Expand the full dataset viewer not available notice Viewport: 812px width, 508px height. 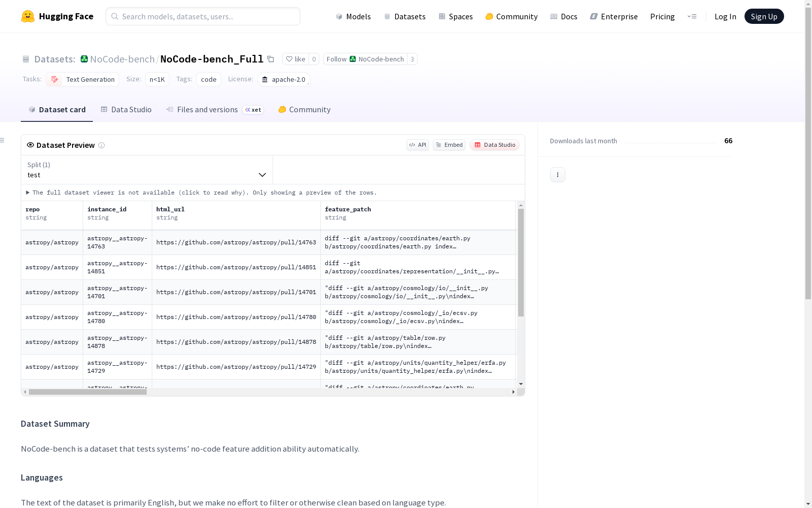tap(201, 193)
